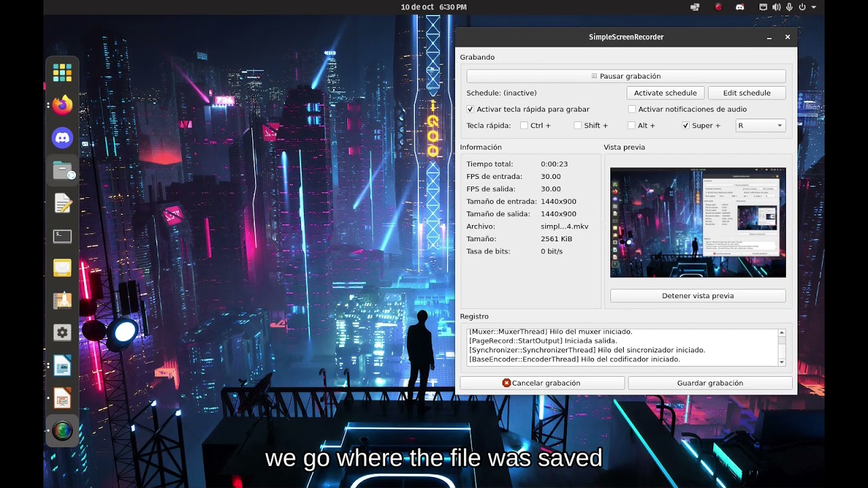Tick the Alt + modifier checkbox

tap(631, 125)
